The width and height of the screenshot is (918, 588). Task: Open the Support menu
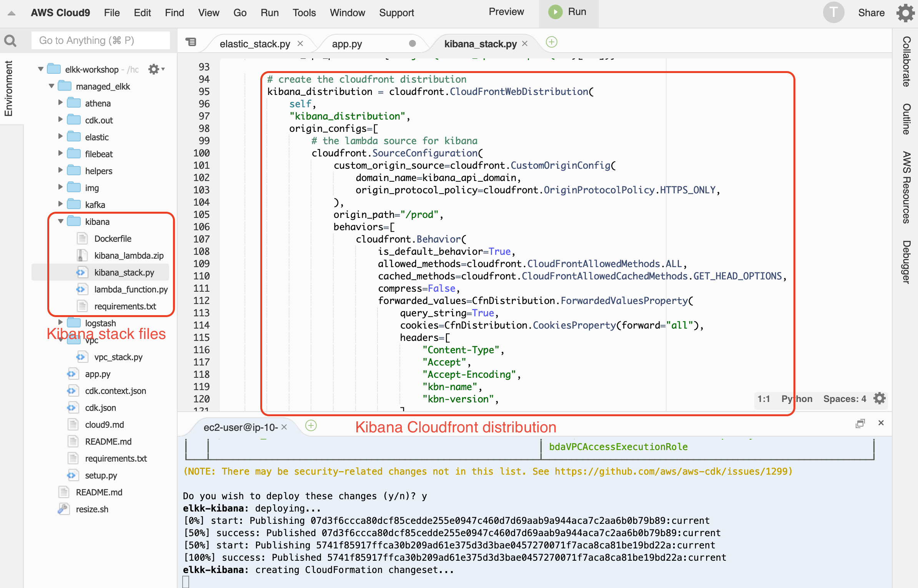pyautogui.click(x=396, y=13)
